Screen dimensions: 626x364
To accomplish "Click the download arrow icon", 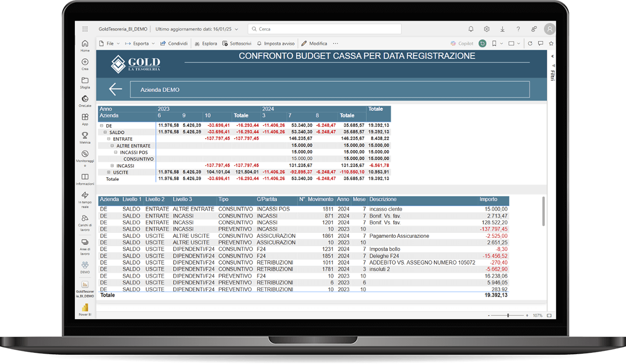I will coord(502,29).
